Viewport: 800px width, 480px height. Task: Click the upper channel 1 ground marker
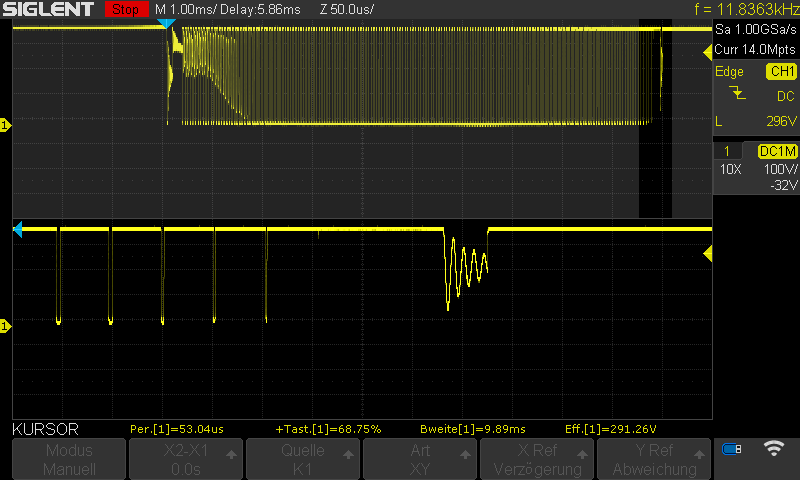click(x=5, y=125)
